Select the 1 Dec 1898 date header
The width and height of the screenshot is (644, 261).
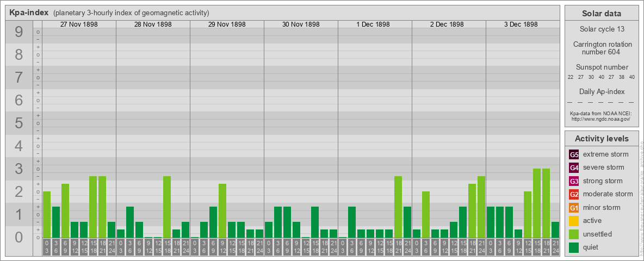pos(373,24)
